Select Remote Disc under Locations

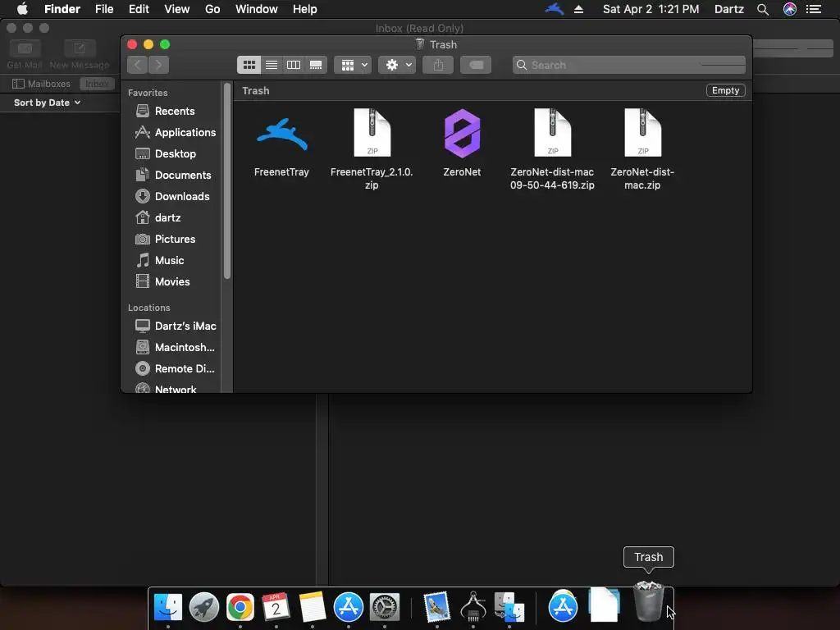coord(176,368)
